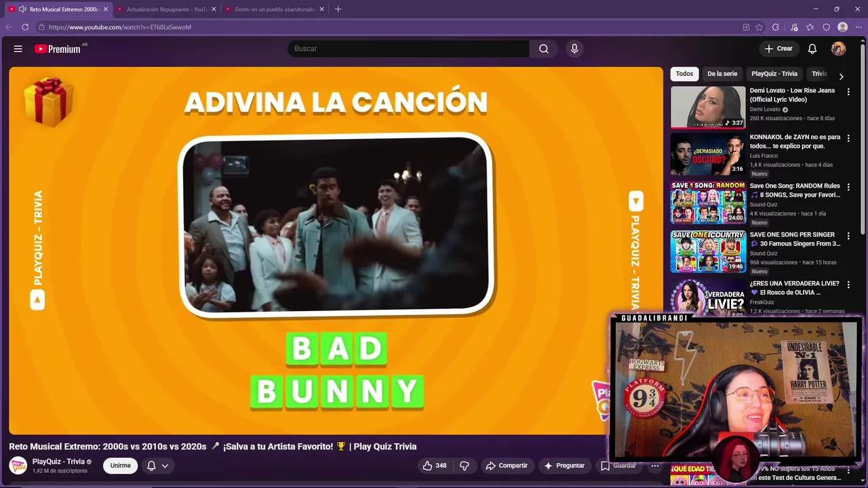Close the Reto Musical Extremo tab

pos(106,9)
